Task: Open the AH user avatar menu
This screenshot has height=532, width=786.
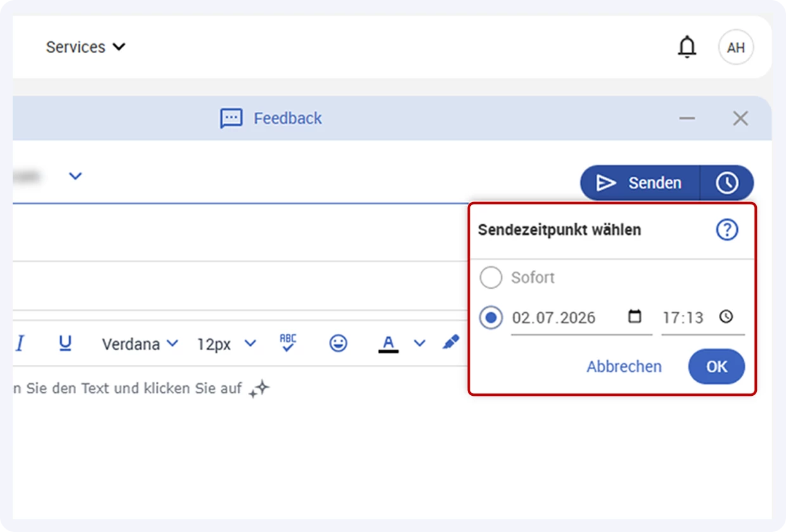Action: pos(736,47)
